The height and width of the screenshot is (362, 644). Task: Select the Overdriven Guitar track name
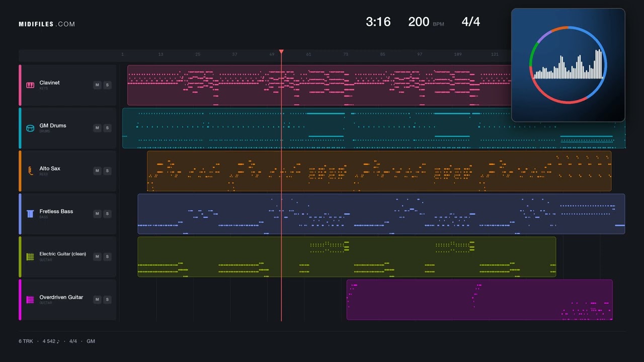point(61,297)
